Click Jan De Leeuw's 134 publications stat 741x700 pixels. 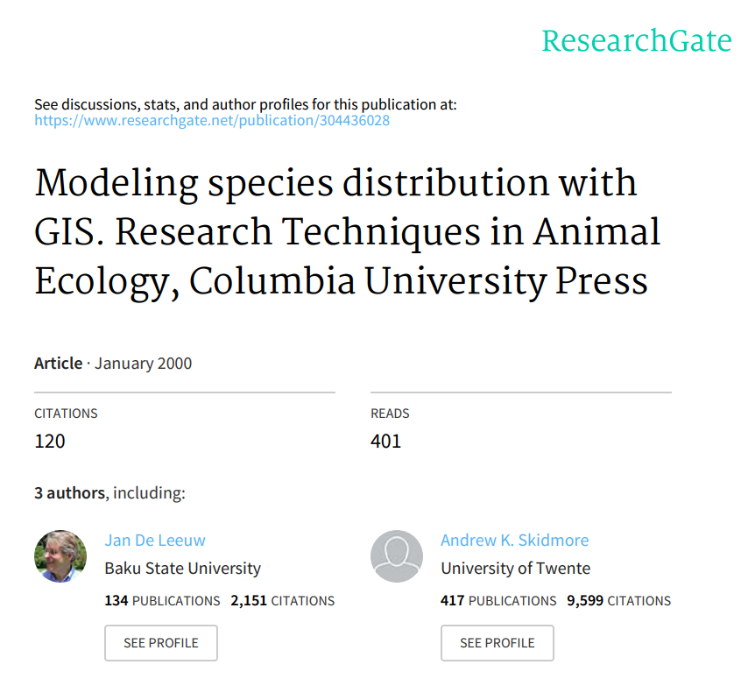click(x=162, y=601)
